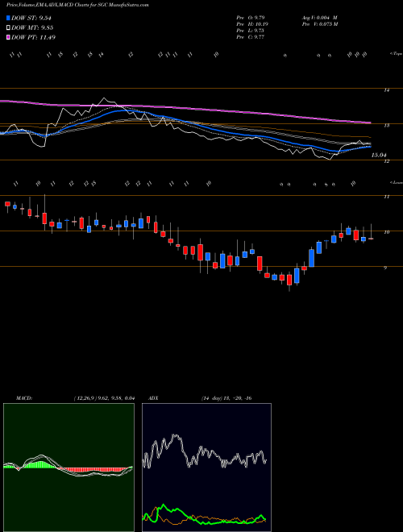Image resolution: width=403 pixels, height=532 pixels.
Task: Click the 11 price axis label
Action: coord(386,197)
